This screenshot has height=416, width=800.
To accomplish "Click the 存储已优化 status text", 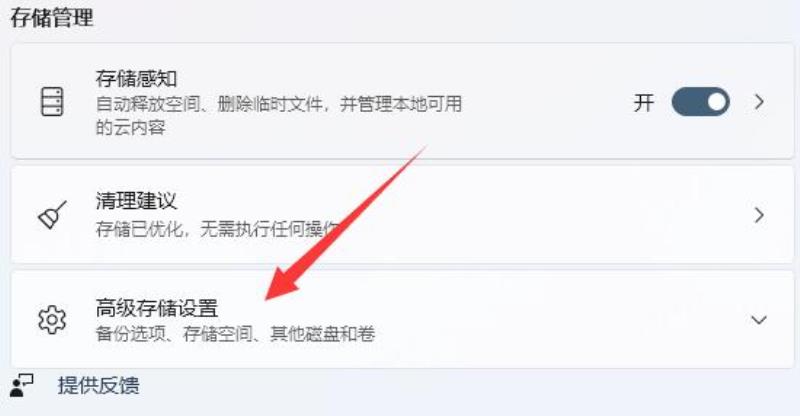I will tap(217, 229).
